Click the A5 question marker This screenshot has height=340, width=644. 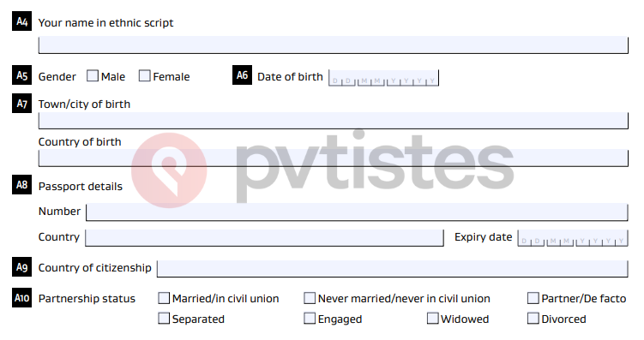21,75
